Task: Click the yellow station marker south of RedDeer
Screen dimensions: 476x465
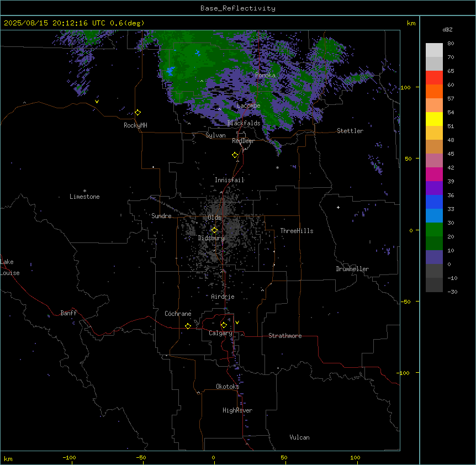Action: pyautogui.click(x=235, y=155)
